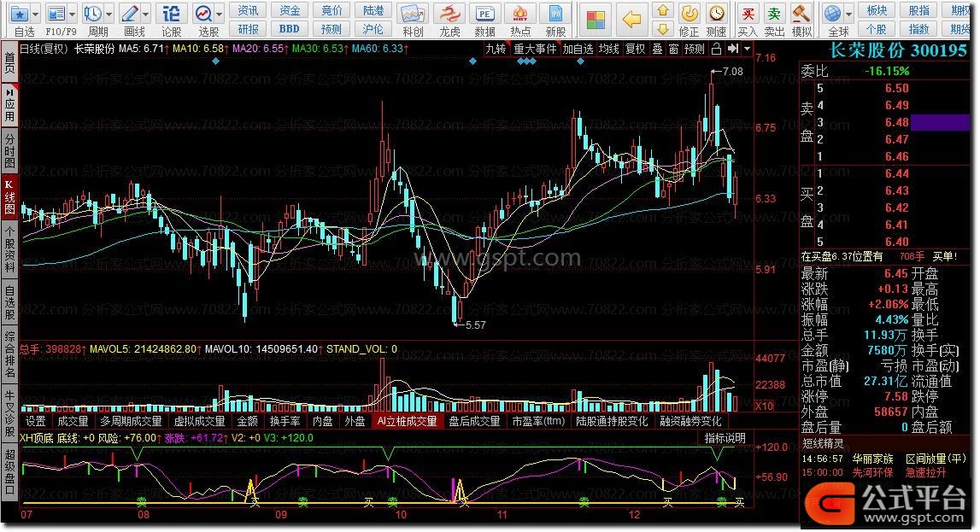This screenshot has height=532, width=980.
Task: Click the 先河环保 entry in 短线精灵
Action: 872,473
